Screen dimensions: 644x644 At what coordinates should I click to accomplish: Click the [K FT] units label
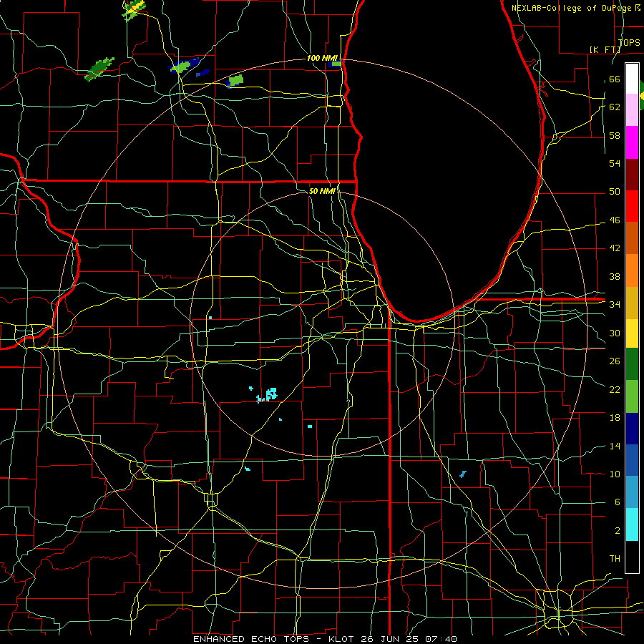pyautogui.click(x=605, y=49)
